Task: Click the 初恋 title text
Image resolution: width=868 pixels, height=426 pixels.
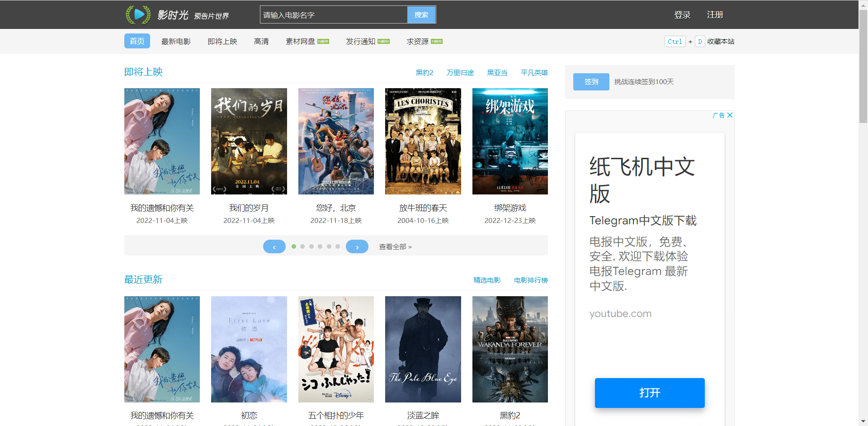Action: pyautogui.click(x=249, y=415)
